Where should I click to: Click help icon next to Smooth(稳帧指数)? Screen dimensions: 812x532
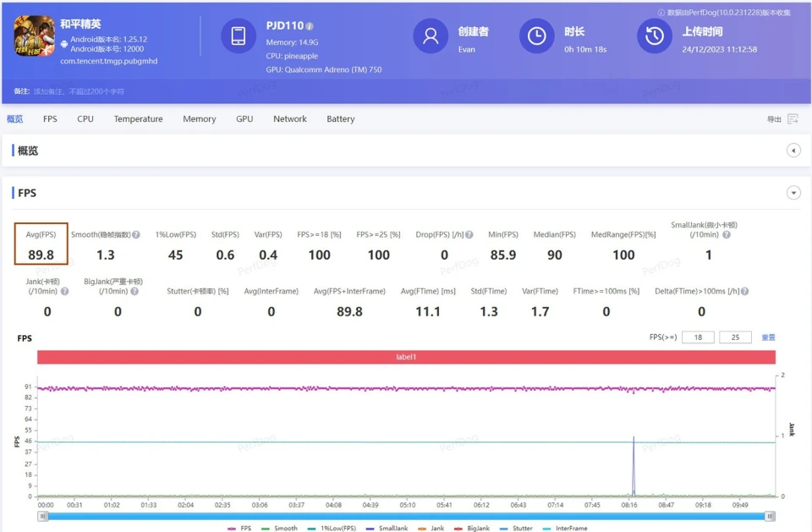pyautogui.click(x=136, y=234)
